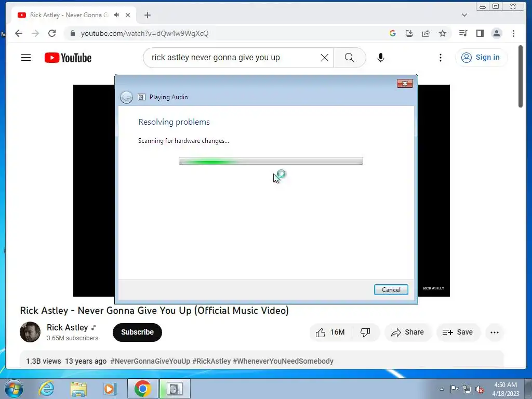Screen dimensions: 532x399
Task: Mute tab via speaker icon on tab
Action: (x=117, y=15)
